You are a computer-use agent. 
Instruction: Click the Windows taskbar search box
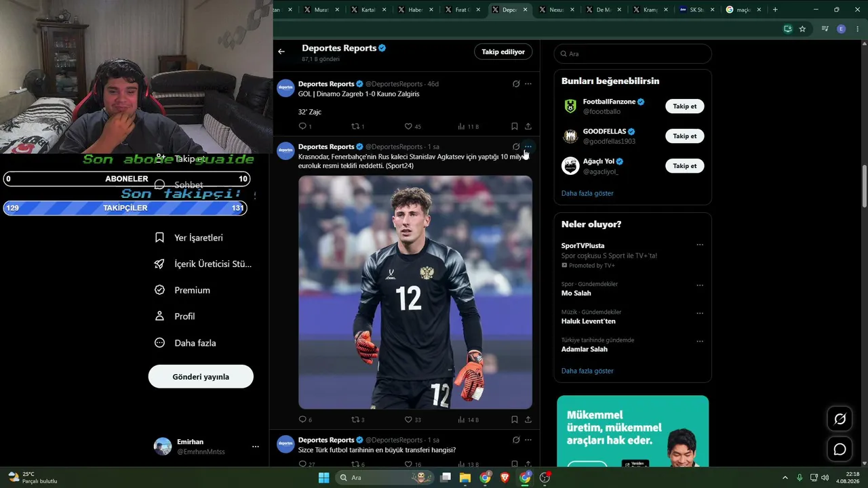[x=386, y=477]
